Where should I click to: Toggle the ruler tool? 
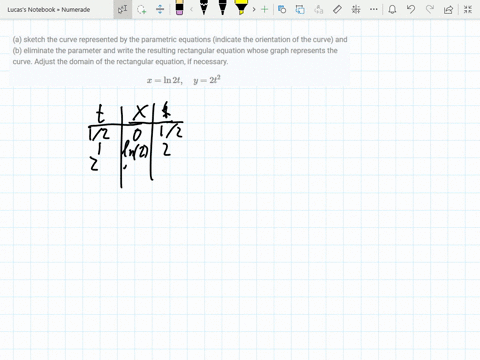point(337,9)
